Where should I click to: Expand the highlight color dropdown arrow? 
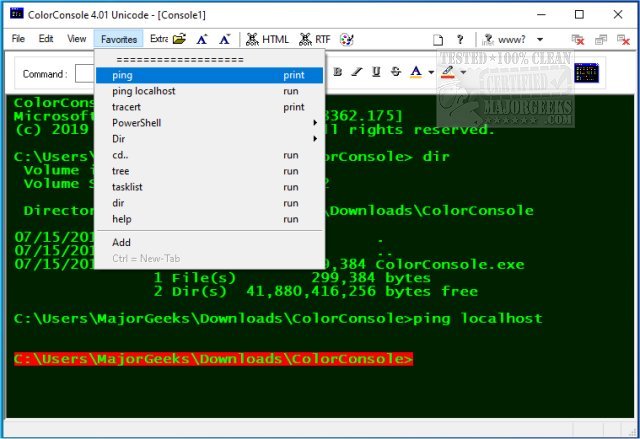[463, 73]
